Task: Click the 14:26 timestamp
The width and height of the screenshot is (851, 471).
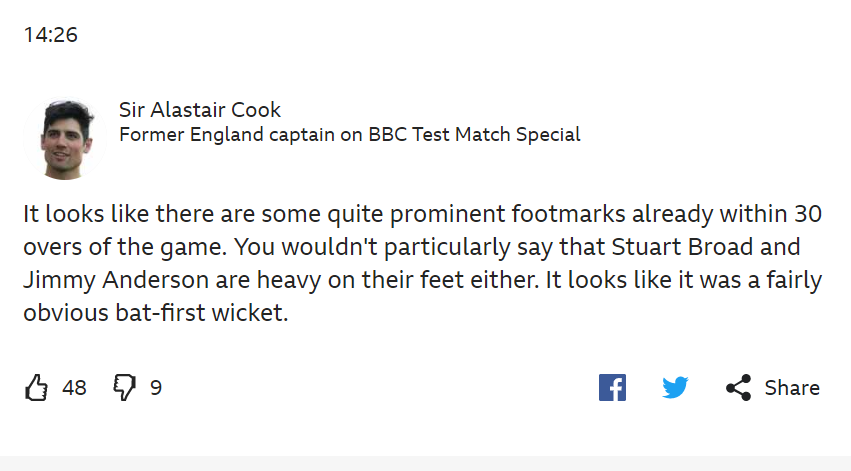Action: (51, 35)
